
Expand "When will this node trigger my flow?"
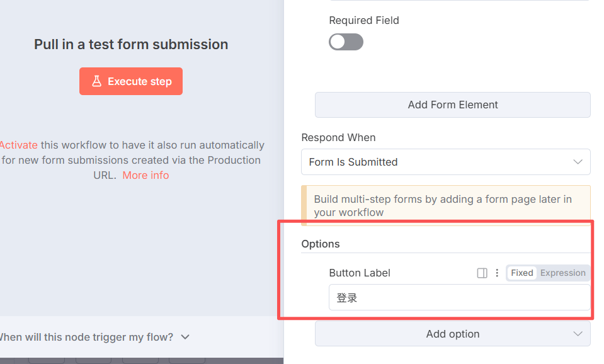coord(94,337)
